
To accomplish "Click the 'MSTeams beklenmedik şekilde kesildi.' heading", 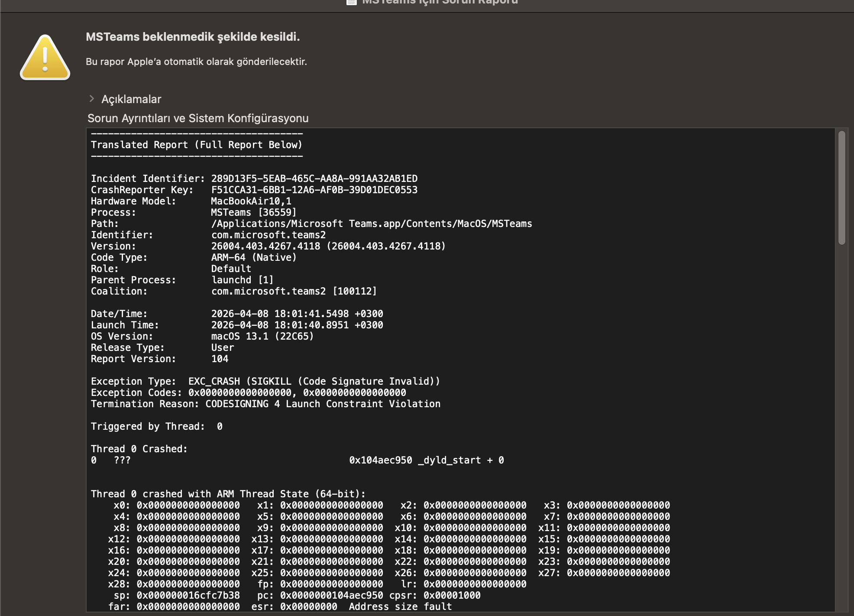I will coord(193,37).
